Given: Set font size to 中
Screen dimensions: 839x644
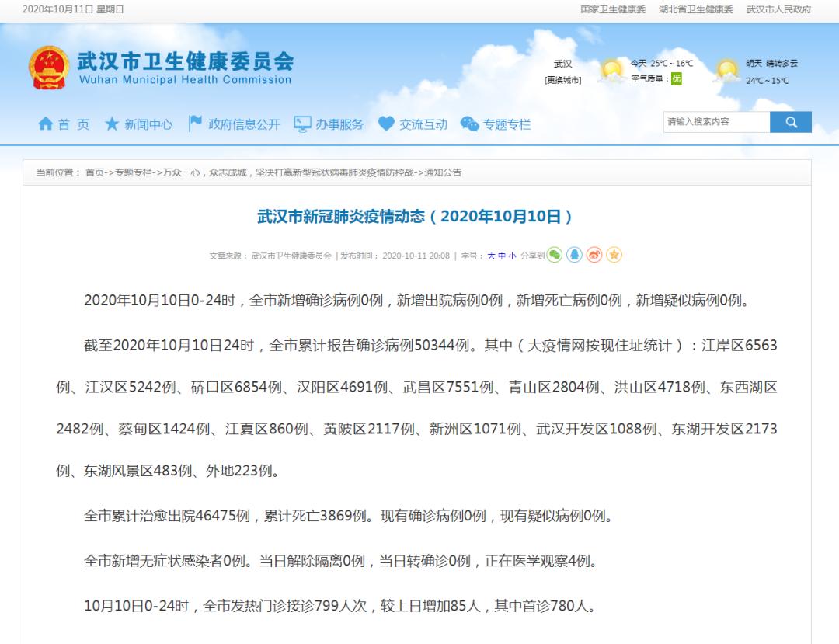Looking at the screenshot, I should (x=501, y=256).
